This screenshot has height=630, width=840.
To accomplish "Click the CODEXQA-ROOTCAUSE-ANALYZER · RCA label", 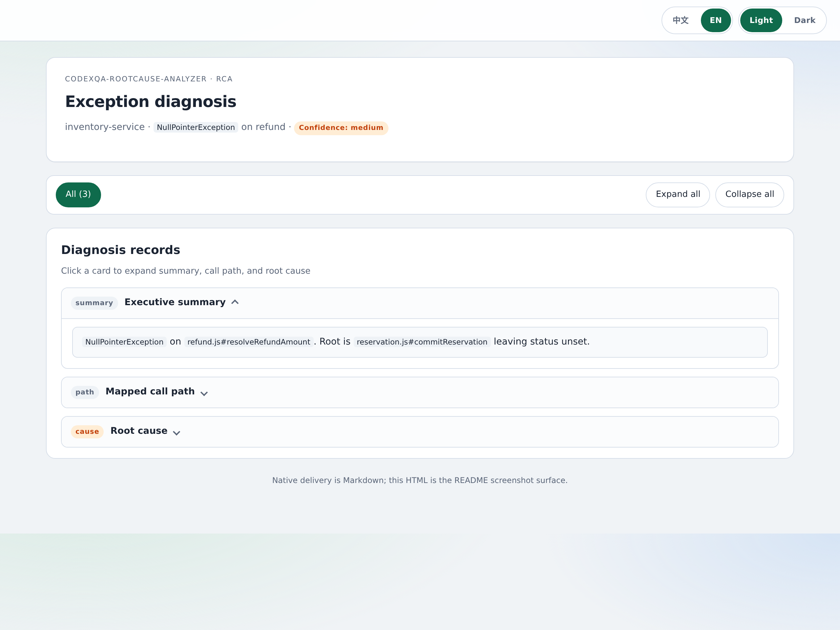I will pyautogui.click(x=149, y=79).
